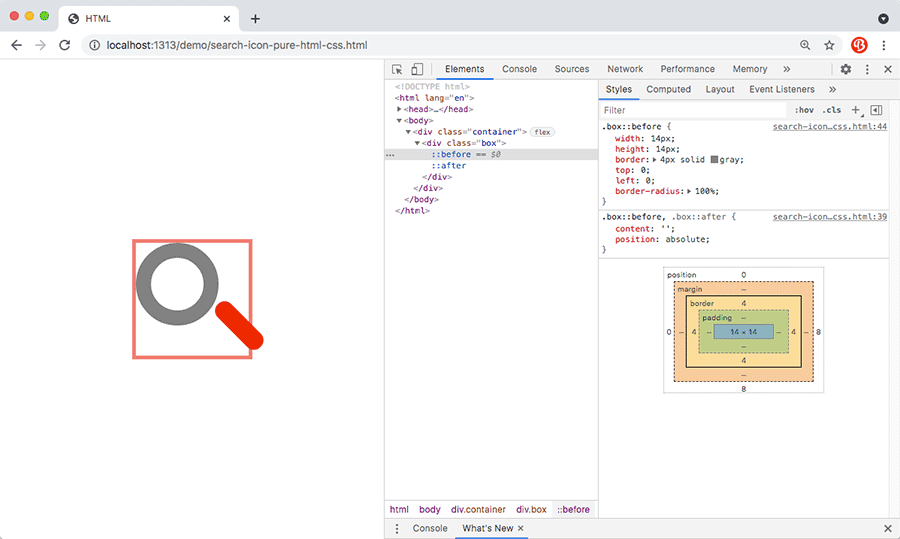The width and height of the screenshot is (900, 539).
Task: Open search-icon_css.html:44 source link
Action: [x=829, y=127]
